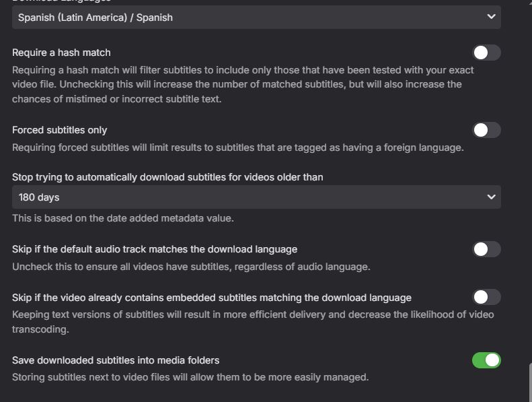The image size is (532, 402).
Task: Open the Spanish (Latin America) language dropdown
Action: 256,18
